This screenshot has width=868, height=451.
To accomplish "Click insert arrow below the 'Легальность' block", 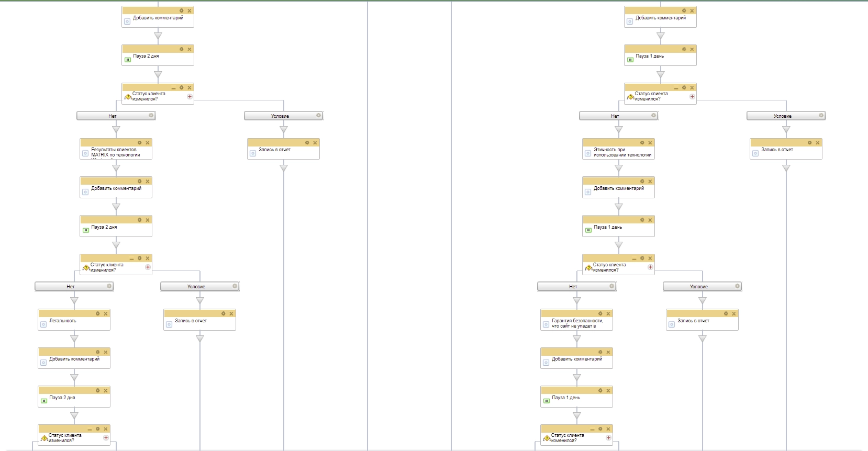I will click(x=74, y=339).
